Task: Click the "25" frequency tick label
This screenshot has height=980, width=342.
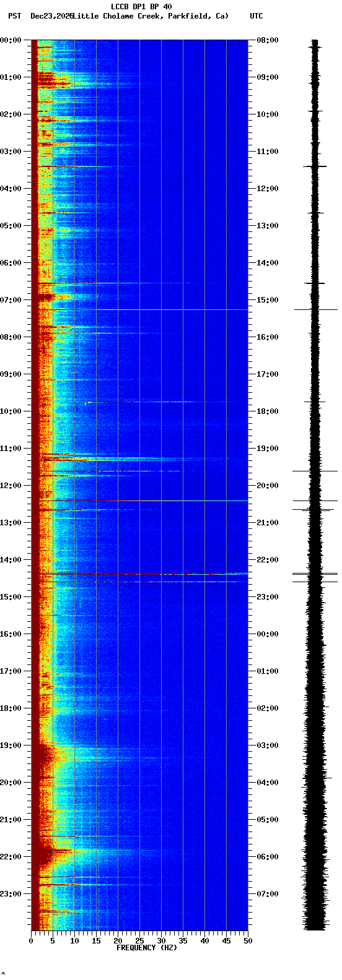Action: tap(139, 941)
